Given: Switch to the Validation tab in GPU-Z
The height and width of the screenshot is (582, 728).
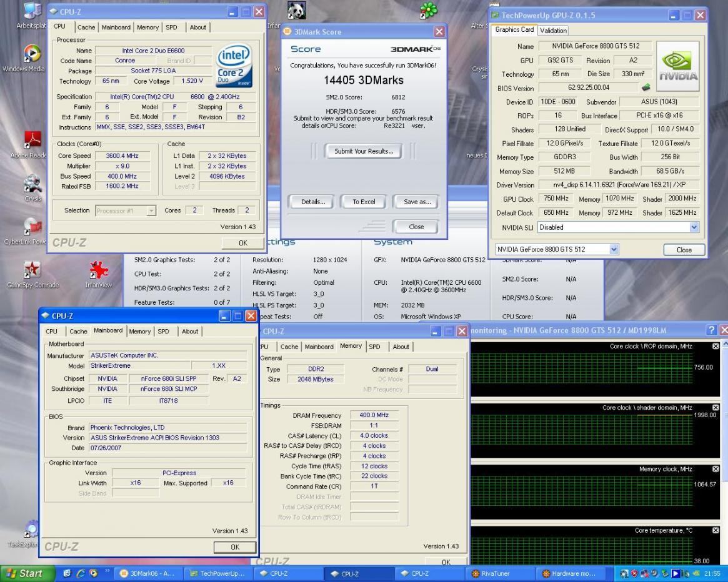Looking at the screenshot, I should (552, 30).
